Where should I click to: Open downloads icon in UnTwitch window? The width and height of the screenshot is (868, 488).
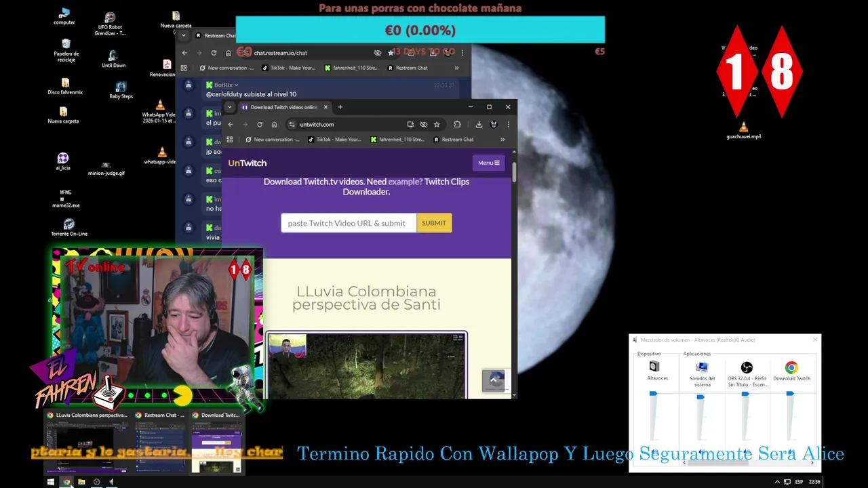coord(479,125)
